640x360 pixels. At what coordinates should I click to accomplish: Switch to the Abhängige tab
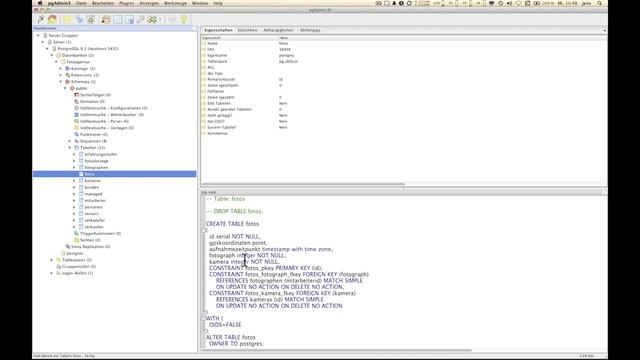(x=310, y=30)
